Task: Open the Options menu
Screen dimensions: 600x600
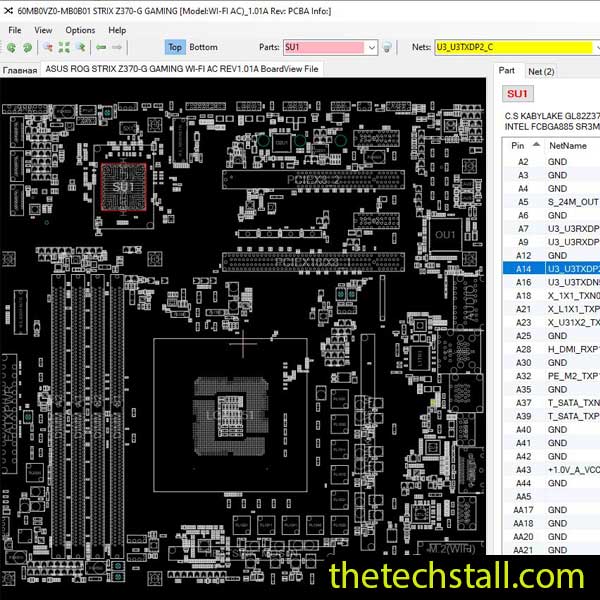Action: (x=80, y=30)
